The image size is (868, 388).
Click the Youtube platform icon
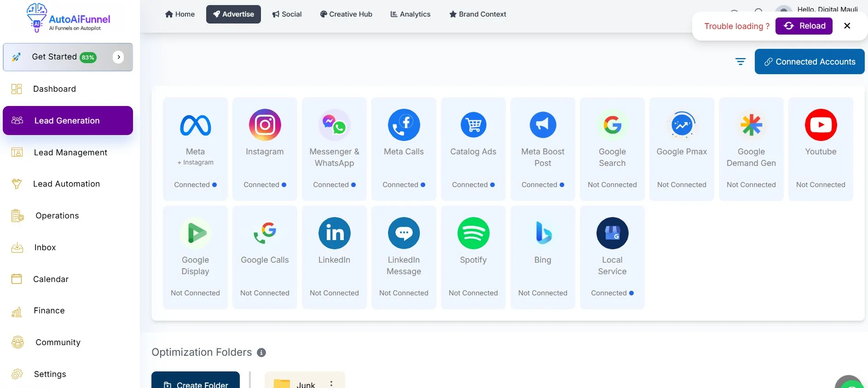[x=821, y=125]
